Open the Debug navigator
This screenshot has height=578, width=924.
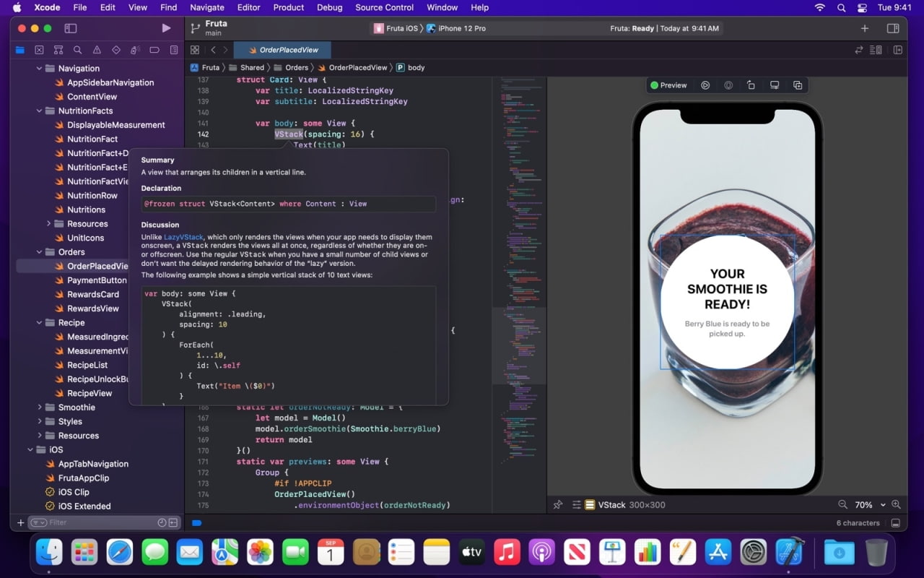(x=134, y=50)
